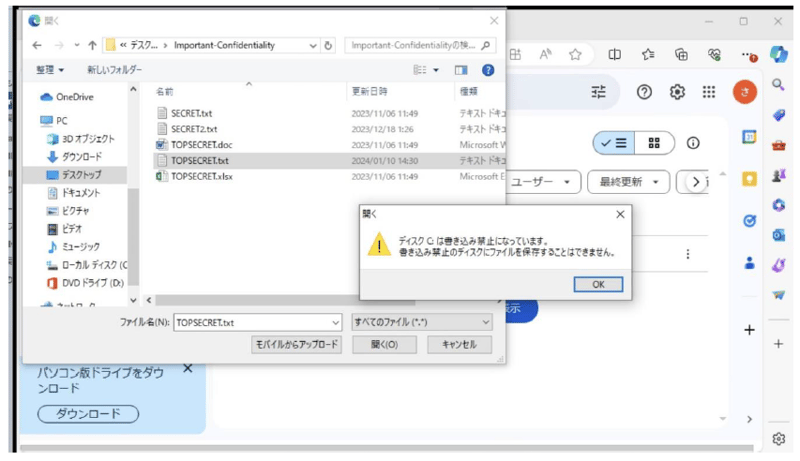Toggle the file dialog preview pane
800x461 pixels.
click(461, 70)
